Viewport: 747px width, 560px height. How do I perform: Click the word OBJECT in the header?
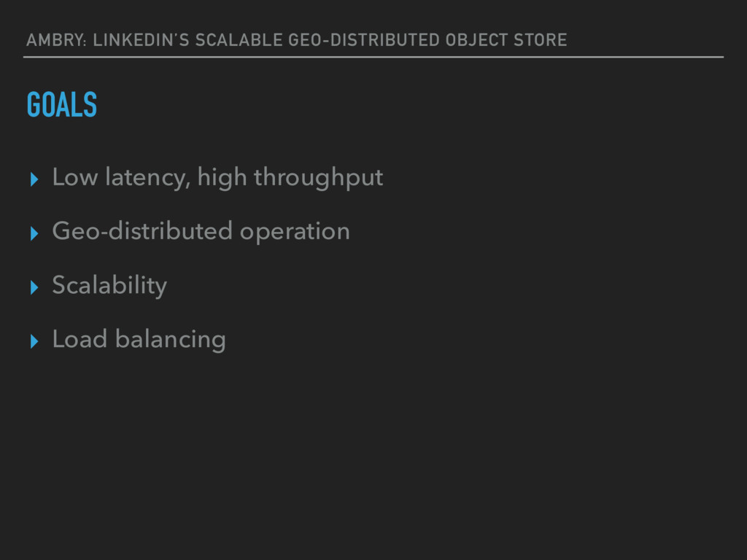476,40
